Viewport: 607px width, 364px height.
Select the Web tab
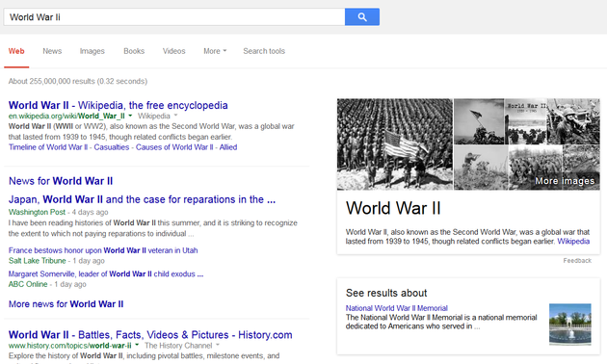point(16,51)
